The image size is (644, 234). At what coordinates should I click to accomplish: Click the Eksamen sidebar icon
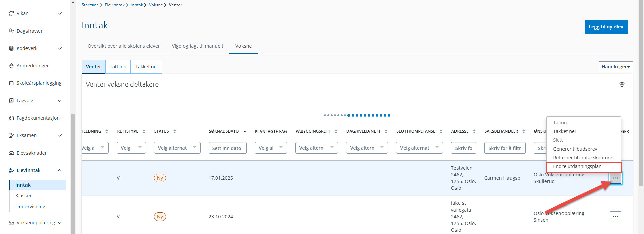[x=11, y=135]
